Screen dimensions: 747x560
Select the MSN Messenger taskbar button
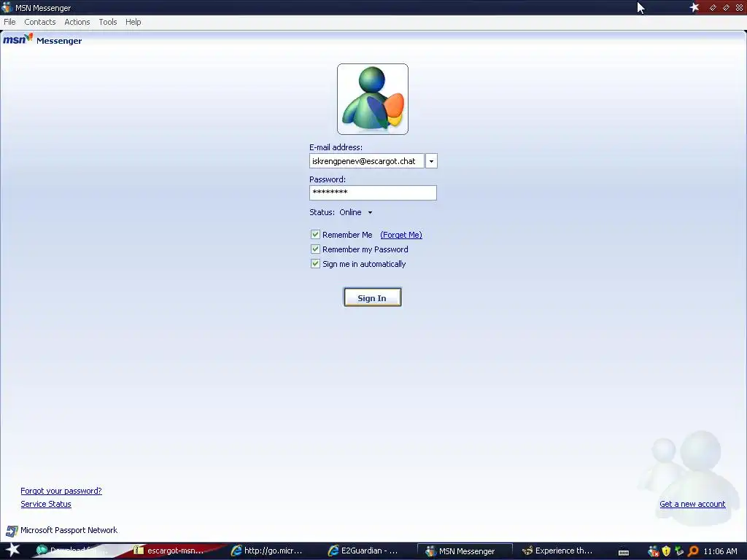click(465, 551)
